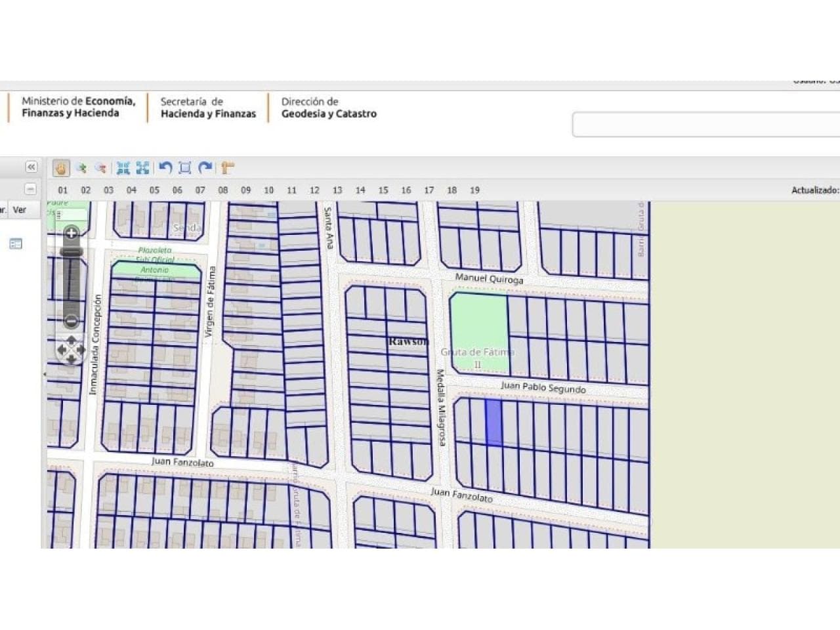
Task: Click the zoom slider handle
Action: click(x=72, y=251)
